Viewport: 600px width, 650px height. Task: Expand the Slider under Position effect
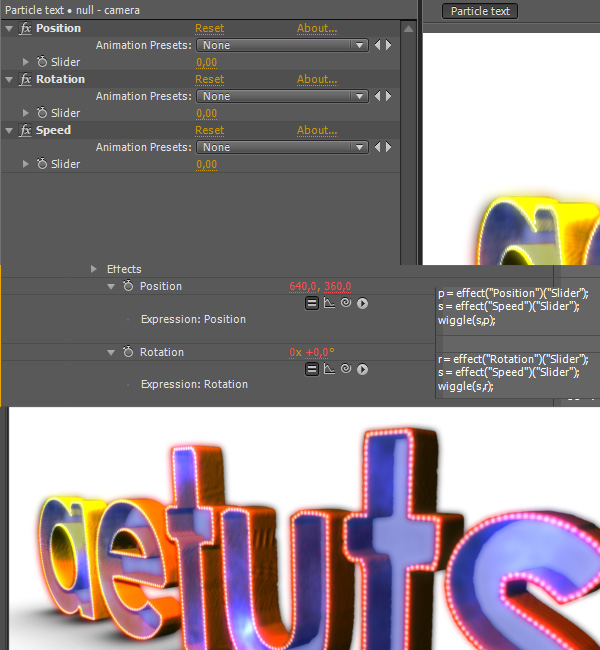[26, 62]
